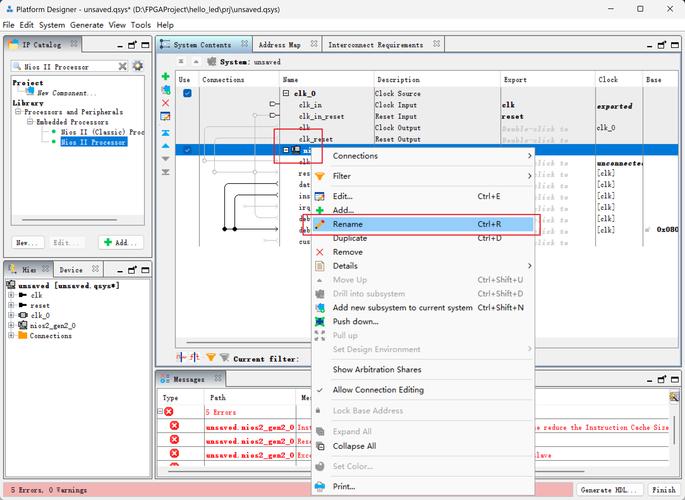This screenshot has width=685, height=500.
Task: Uncheck the Use checkbox for clk_0
Action: pos(187,93)
